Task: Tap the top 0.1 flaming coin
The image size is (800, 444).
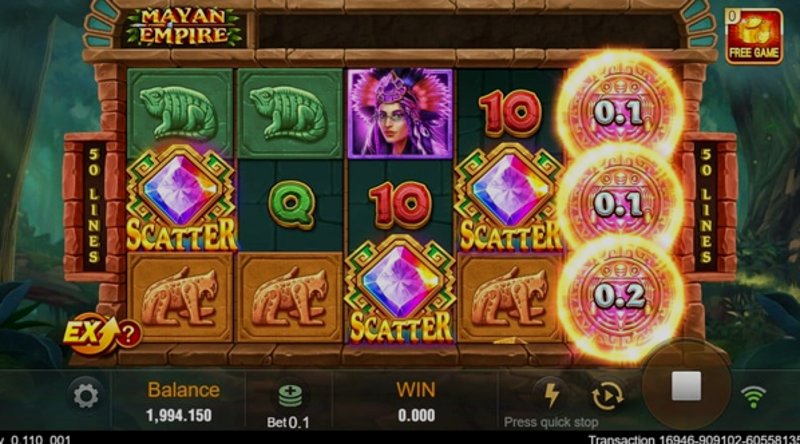Action: (619, 112)
